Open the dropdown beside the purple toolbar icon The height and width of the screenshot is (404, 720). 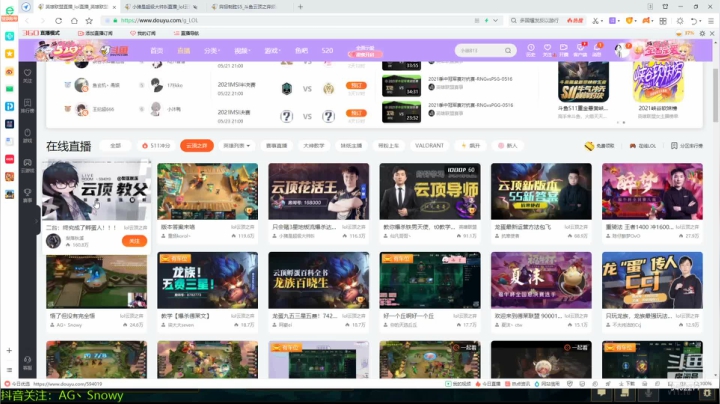[x=619, y=21]
